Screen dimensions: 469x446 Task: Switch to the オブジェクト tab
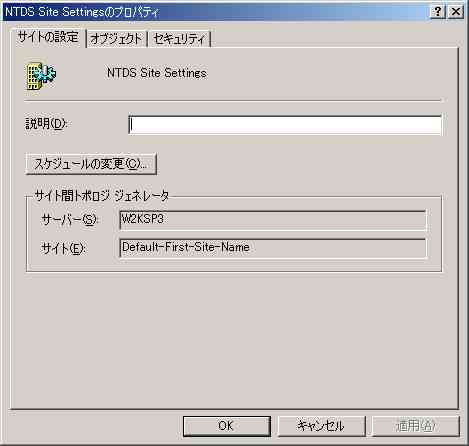click(116, 39)
